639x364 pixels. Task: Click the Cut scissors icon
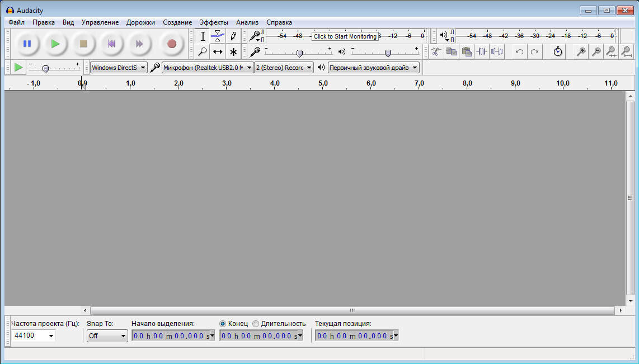(x=435, y=51)
